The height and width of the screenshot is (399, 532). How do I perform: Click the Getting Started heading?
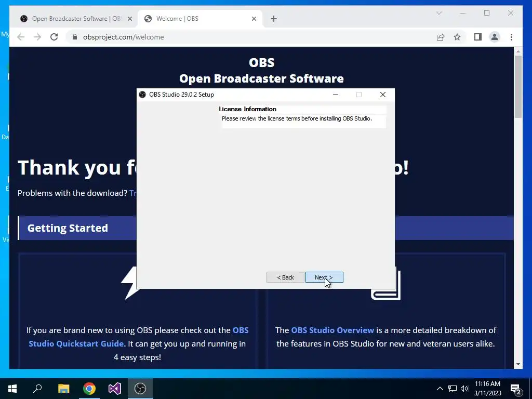point(68,228)
